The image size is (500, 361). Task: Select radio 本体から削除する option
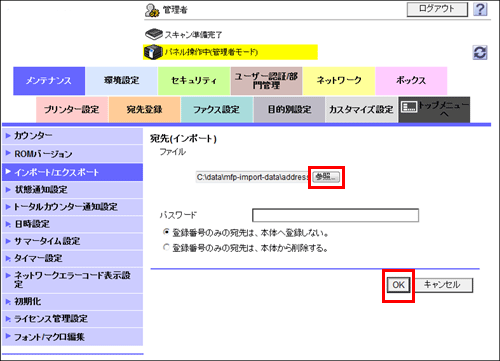[x=166, y=247]
